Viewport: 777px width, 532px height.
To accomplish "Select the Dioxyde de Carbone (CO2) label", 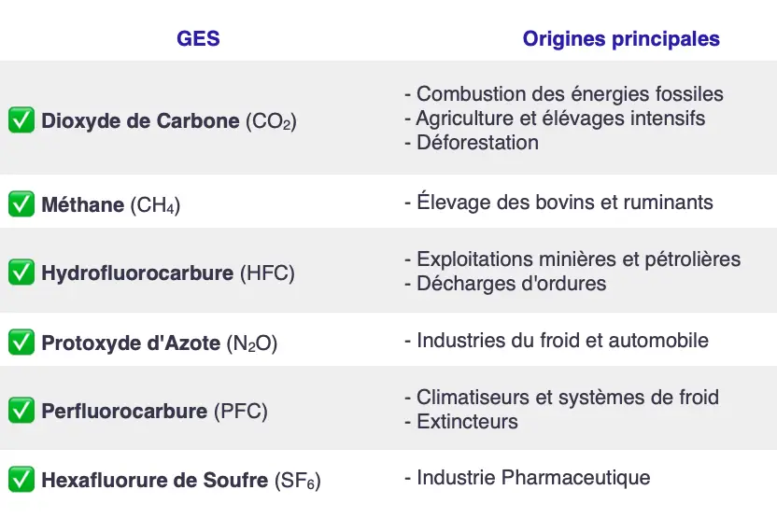I will (169, 121).
